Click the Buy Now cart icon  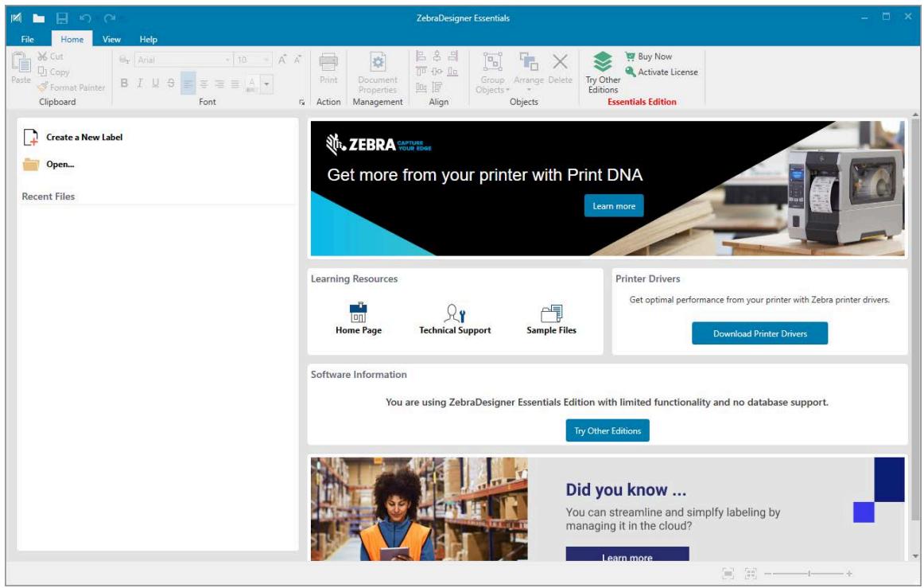coord(630,56)
